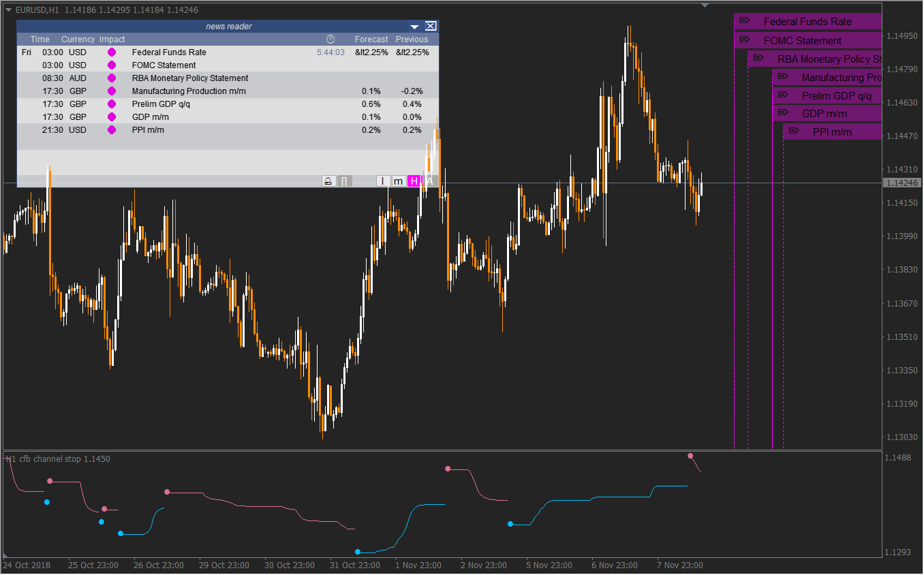
Task: Select the RBA Monetary Policy Statement row in the news list
Action: (x=190, y=78)
